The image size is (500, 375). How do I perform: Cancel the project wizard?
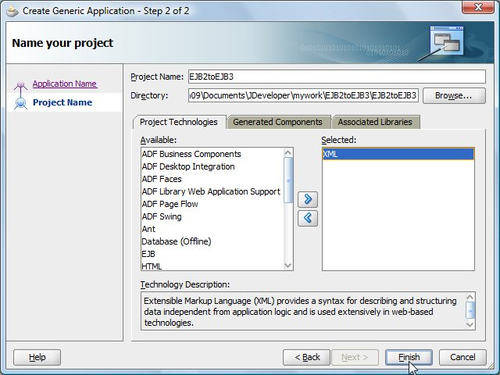463,357
